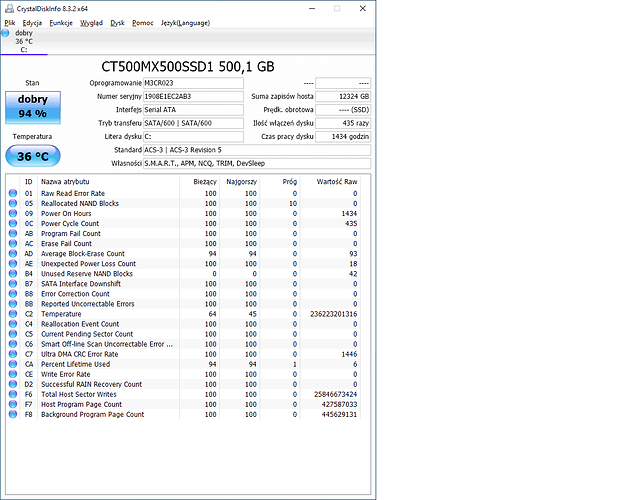
Task: Click the drive title CT500MX500SSD1 500,1 GB
Action: [188, 66]
